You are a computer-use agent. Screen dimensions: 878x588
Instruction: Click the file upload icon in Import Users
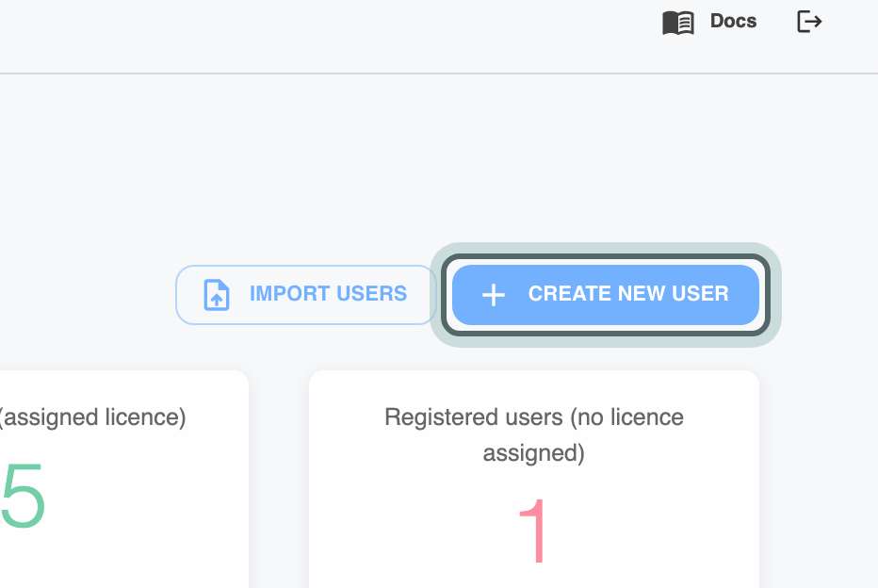217,295
